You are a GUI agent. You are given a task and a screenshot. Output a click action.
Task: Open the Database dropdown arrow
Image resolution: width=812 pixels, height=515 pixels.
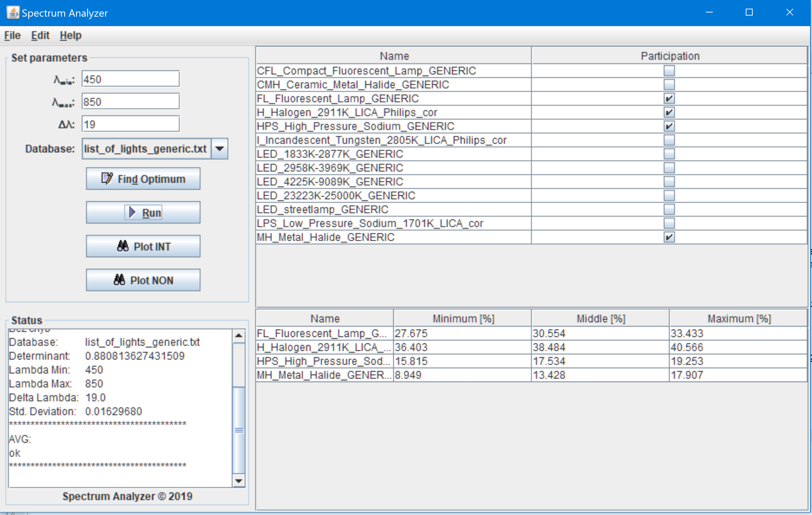tap(220, 149)
